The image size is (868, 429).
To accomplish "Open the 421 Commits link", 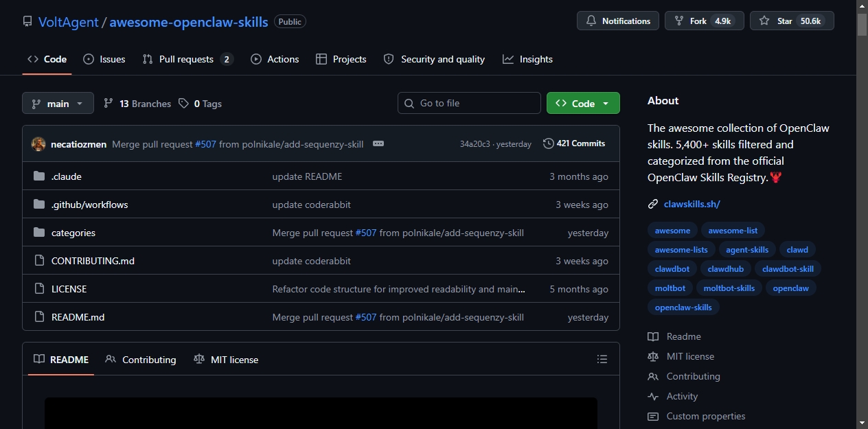I will click(574, 143).
